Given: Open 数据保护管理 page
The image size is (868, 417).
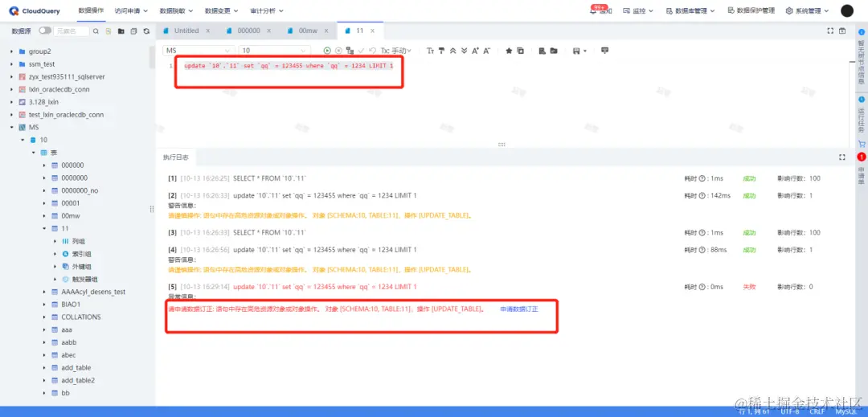Looking at the screenshot, I should pos(751,10).
